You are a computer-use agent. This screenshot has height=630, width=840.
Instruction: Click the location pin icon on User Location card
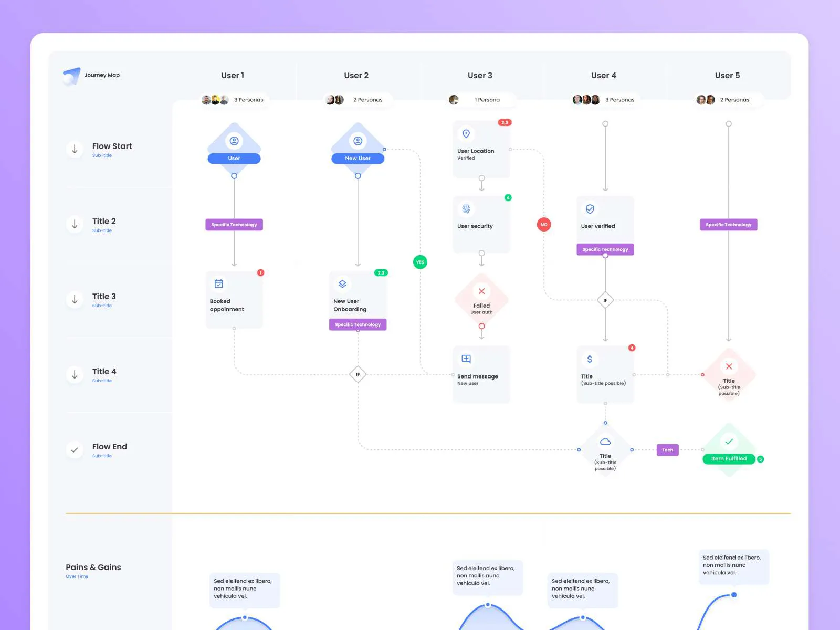[x=467, y=134]
